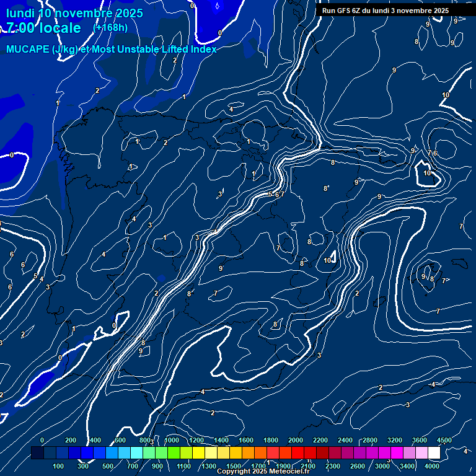Click the 4000 value label below legend
The width and height of the screenshot is (476, 476).
point(433,466)
